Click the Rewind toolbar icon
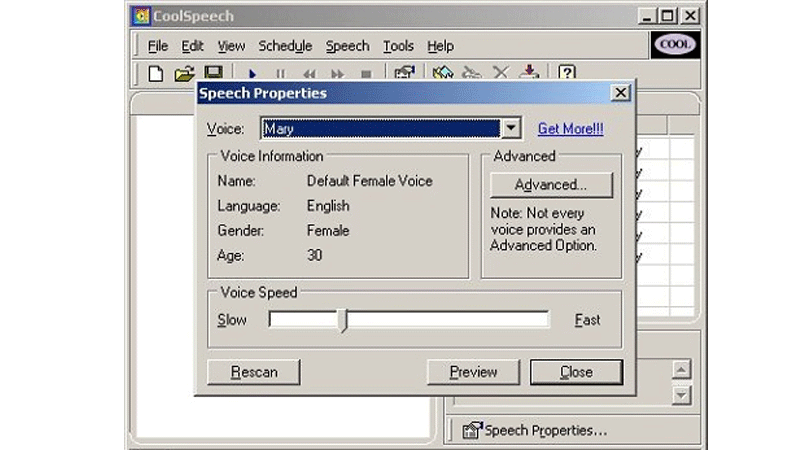The height and width of the screenshot is (450, 800). click(309, 74)
